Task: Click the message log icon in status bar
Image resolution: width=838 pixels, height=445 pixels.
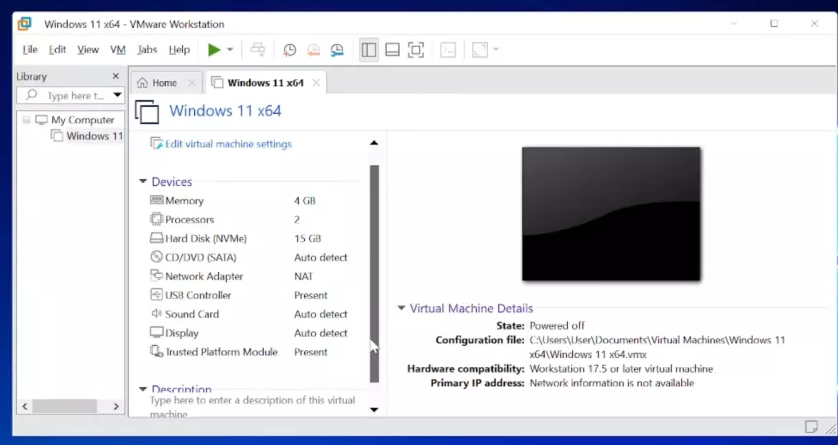Action: coord(811,426)
